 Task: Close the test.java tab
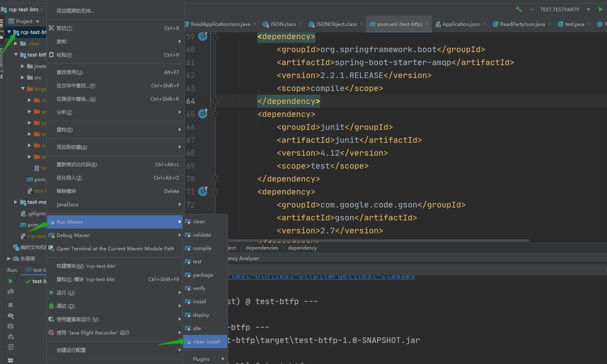(x=589, y=24)
